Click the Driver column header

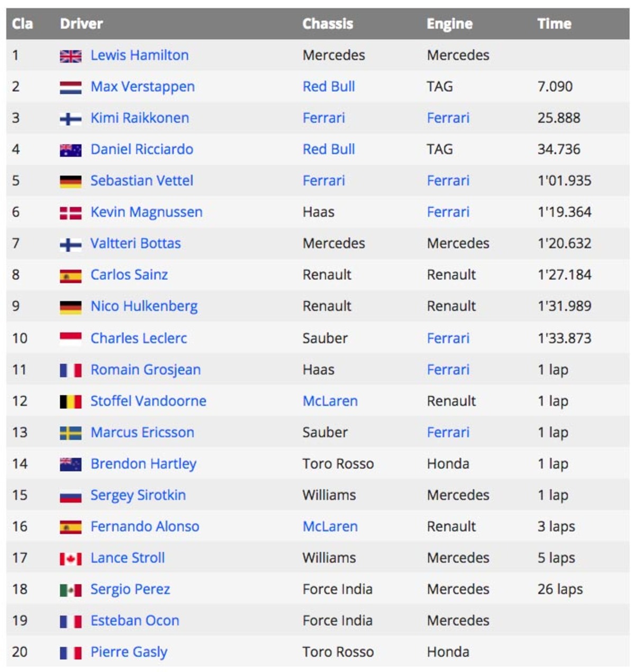click(x=81, y=24)
